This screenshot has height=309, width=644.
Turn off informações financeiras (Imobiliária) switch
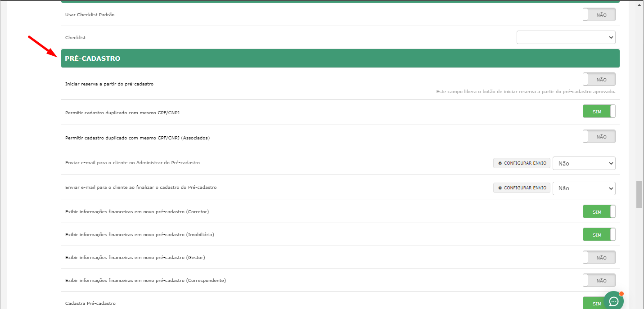pos(599,235)
